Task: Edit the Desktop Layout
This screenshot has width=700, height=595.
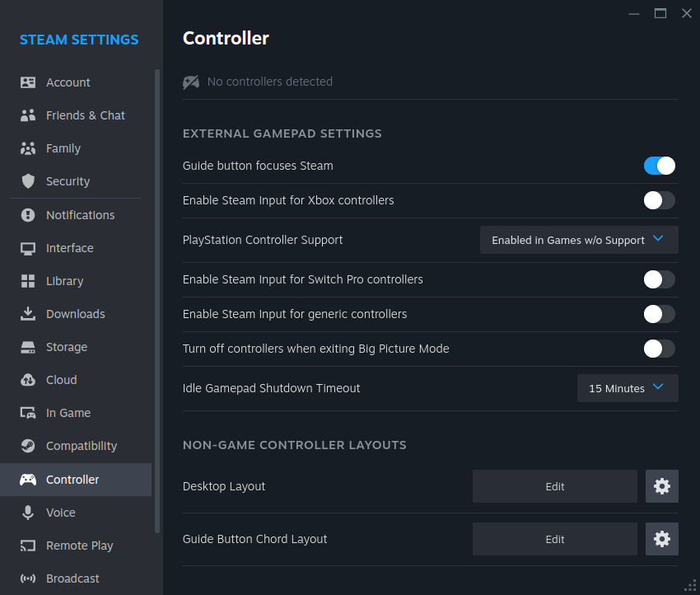Action: pos(554,486)
